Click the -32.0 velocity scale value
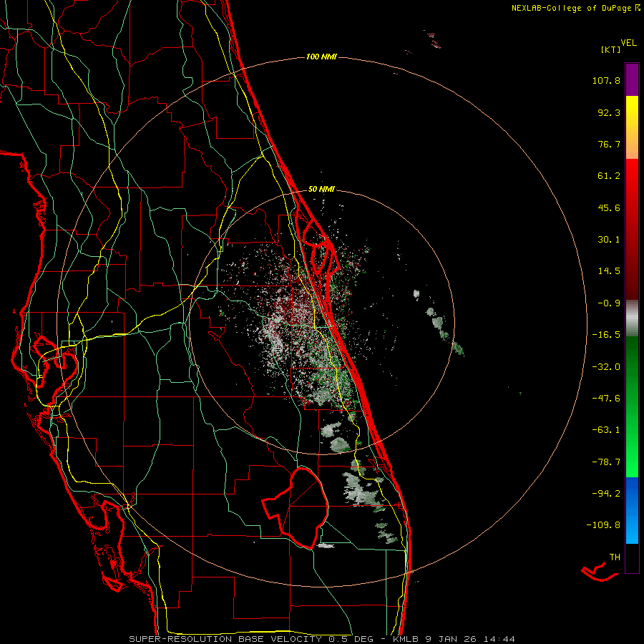Screen dimensions: 644x644 (606, 367)
